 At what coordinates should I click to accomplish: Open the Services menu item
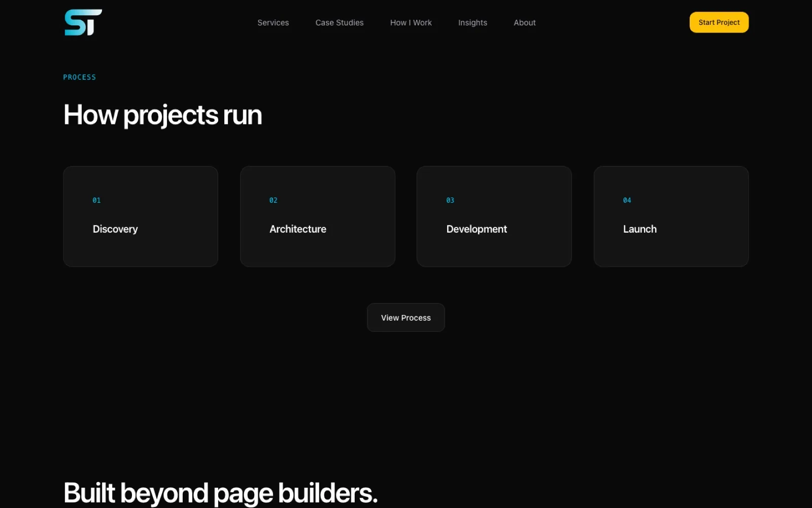click(x=273, y=23)
